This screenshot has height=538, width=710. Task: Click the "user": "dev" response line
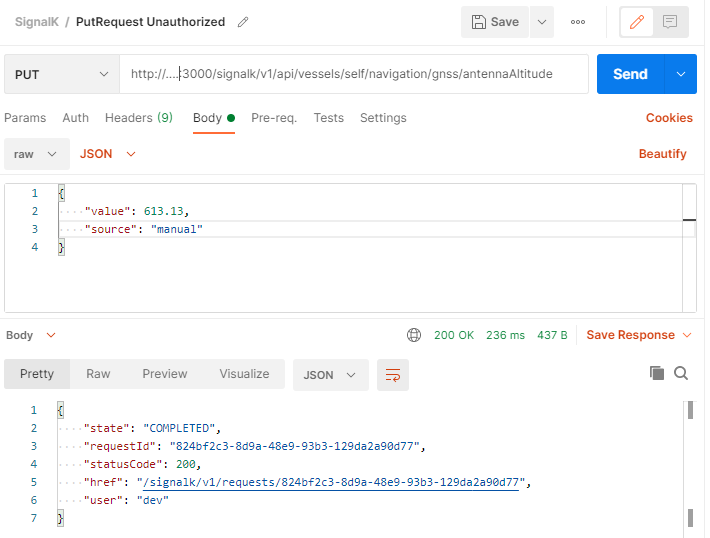[x=126, y=500]
